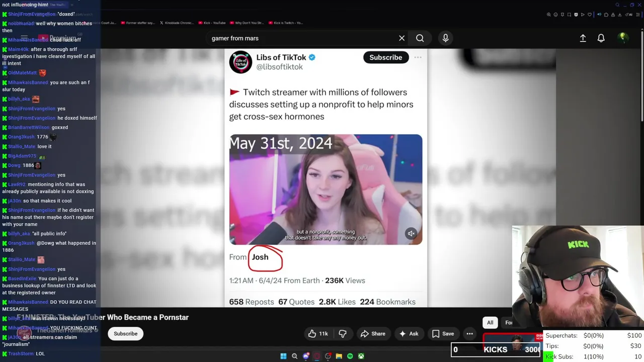Click username ShinjiFromEvangelion saying 'doxed'
Screen dimensions: 644x362
pyautogui.click(x=32, y=14)
